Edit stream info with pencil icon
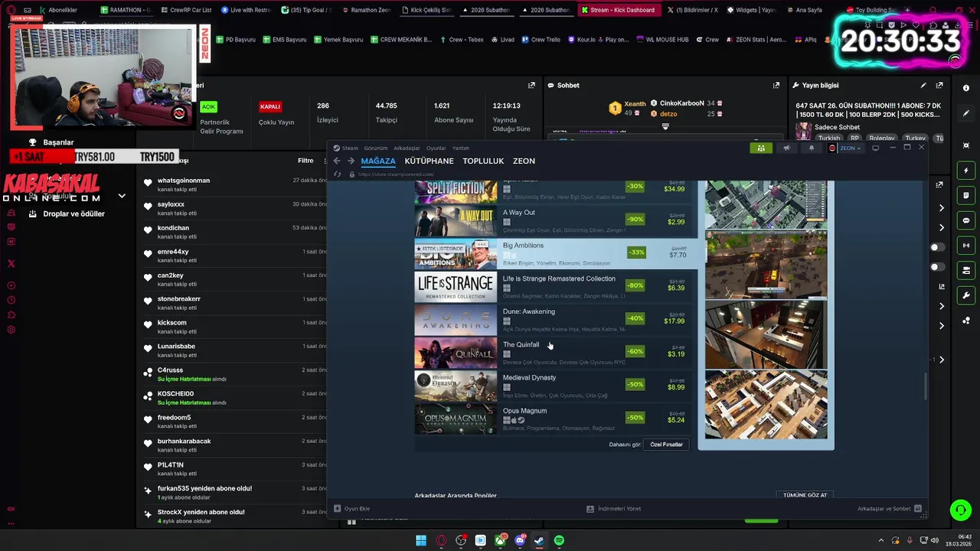The width and height of the screenshot is (980, 551). (x=923, y=85)
